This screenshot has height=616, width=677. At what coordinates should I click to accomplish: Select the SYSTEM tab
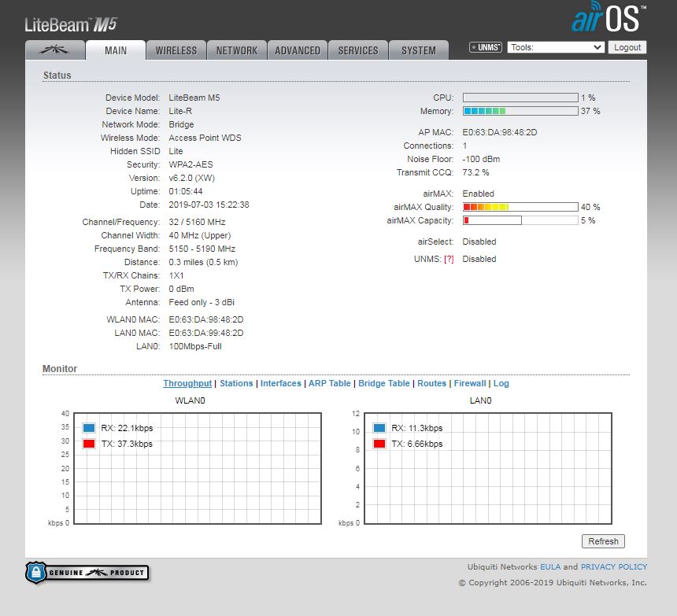coord(419,50)
